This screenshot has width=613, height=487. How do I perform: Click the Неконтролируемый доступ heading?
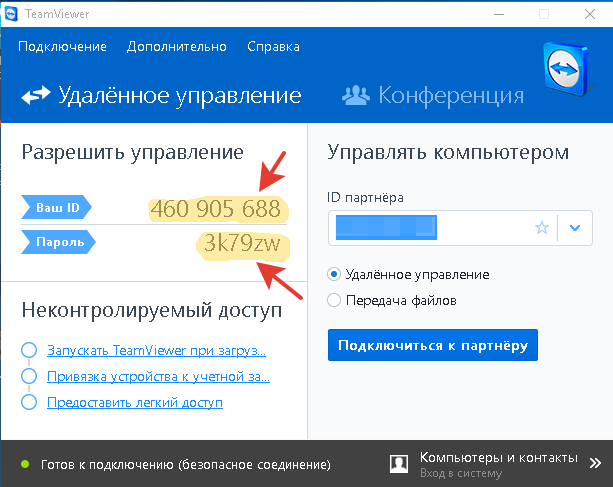coord(152,310)
